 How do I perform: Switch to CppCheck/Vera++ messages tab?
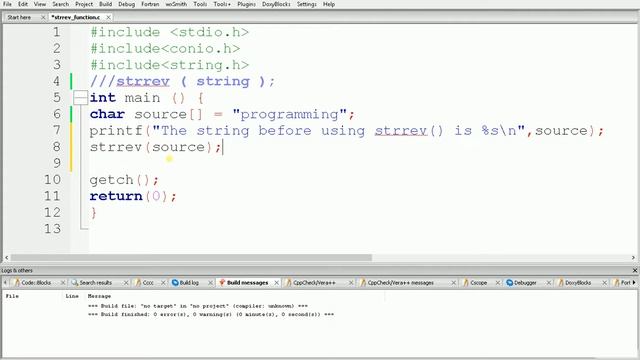pos(400,282)
